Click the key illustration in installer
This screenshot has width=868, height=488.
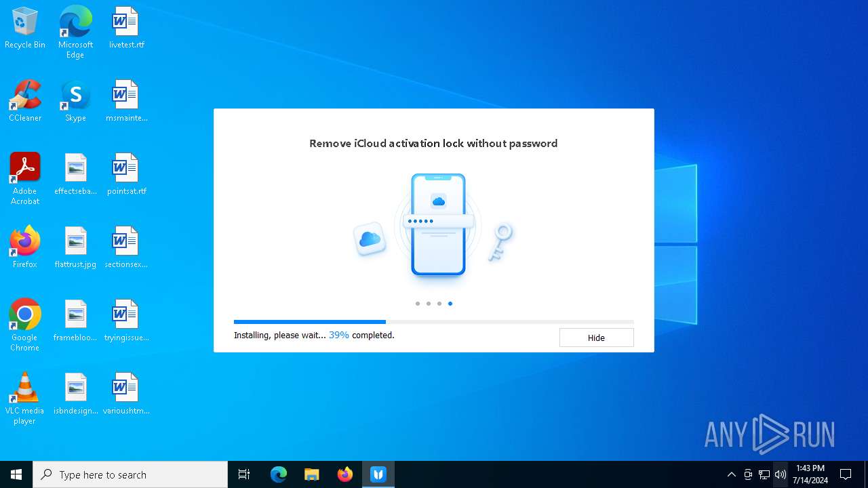click(x=501, y=242)
